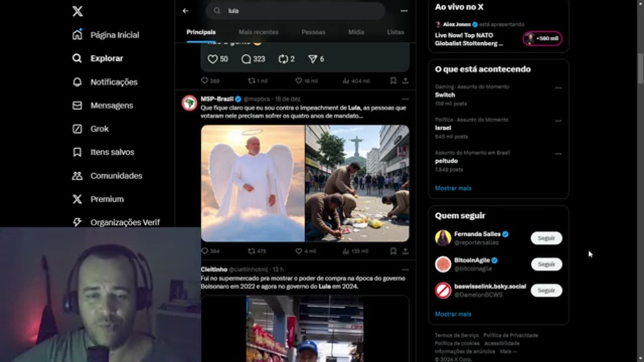The image size is (644, 362).
Task: Open more options on Cleitinho post
Action: pyautogui.click(x=405, y=269)
